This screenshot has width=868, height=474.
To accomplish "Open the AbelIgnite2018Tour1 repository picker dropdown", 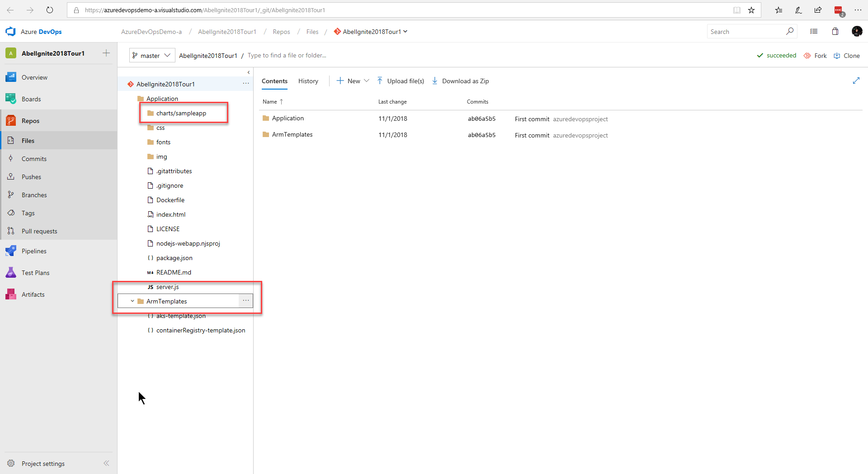I will (x=371, y=32).
